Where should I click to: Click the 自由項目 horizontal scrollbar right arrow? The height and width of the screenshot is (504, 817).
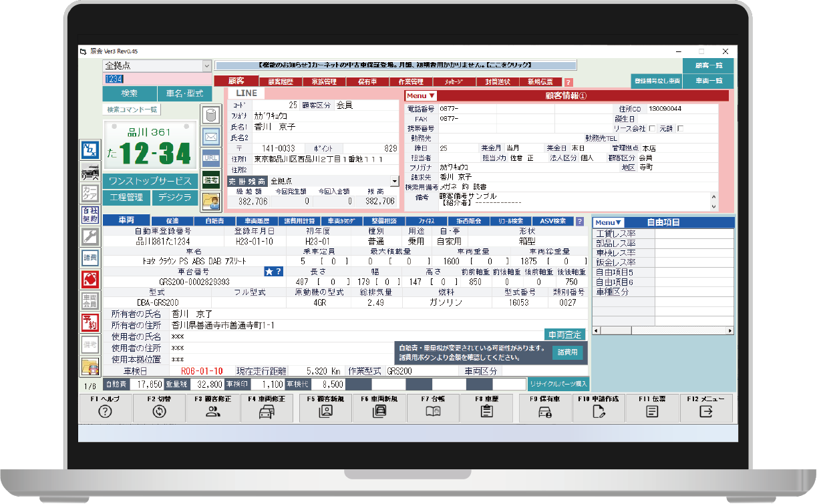[731, 330]
